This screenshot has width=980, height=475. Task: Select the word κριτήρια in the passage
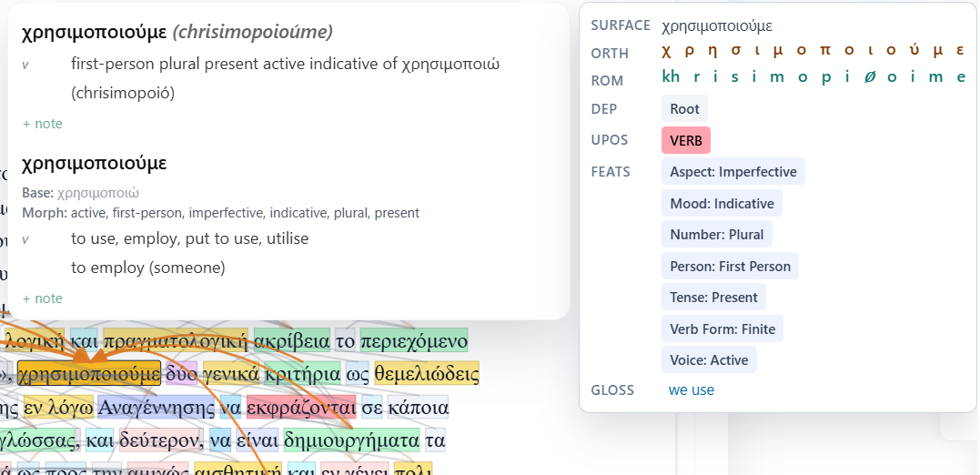[302, 375]
